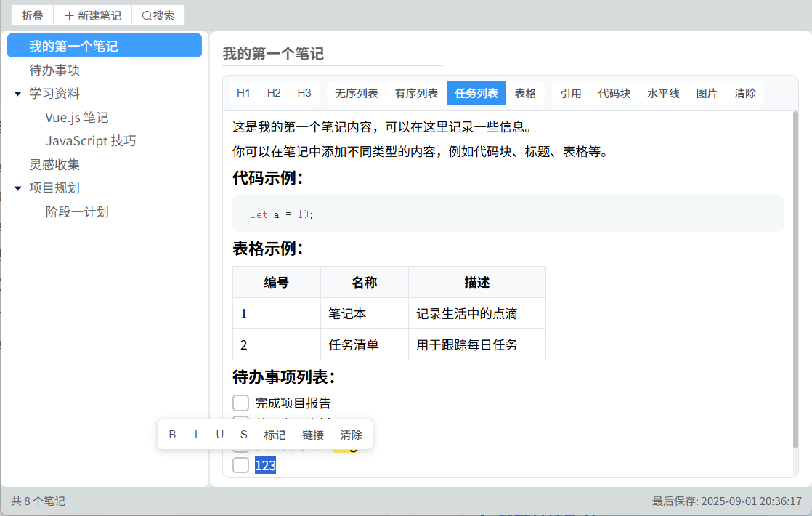
Task: Apply H1 heading format
Action: point(243,93)
